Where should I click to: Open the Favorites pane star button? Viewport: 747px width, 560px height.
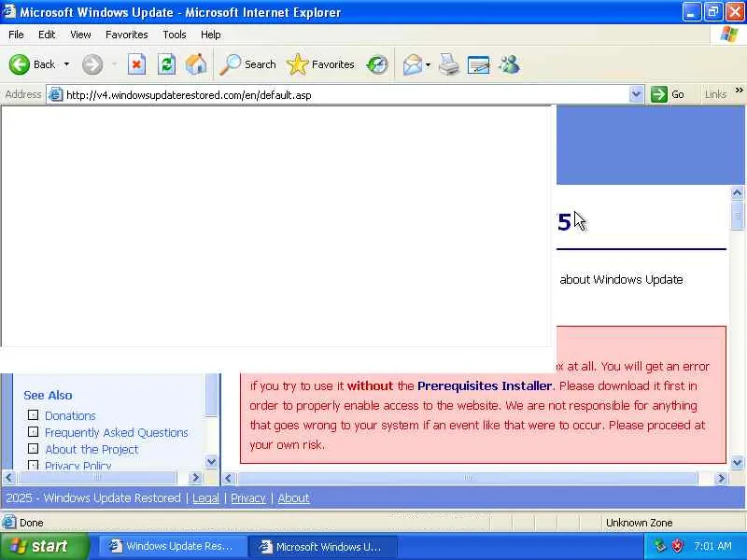320,64
